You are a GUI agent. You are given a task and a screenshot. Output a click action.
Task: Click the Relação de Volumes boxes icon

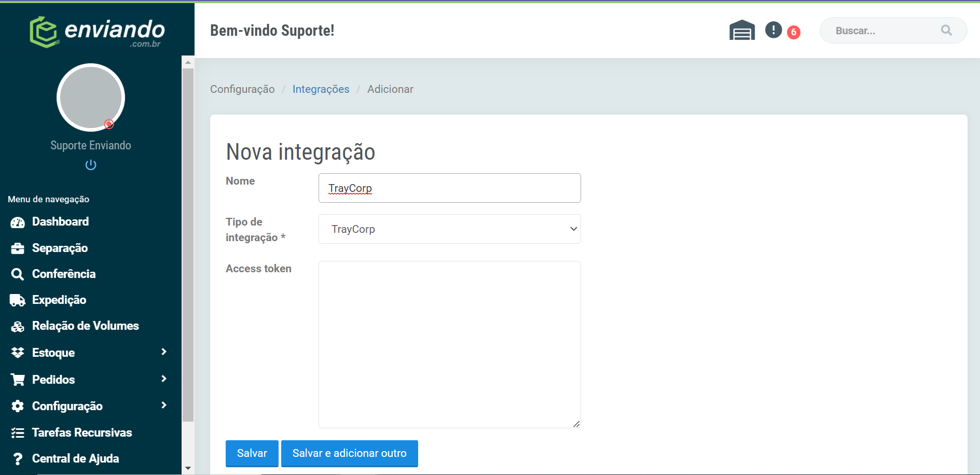pyautogui.click(x=18, y=327)
